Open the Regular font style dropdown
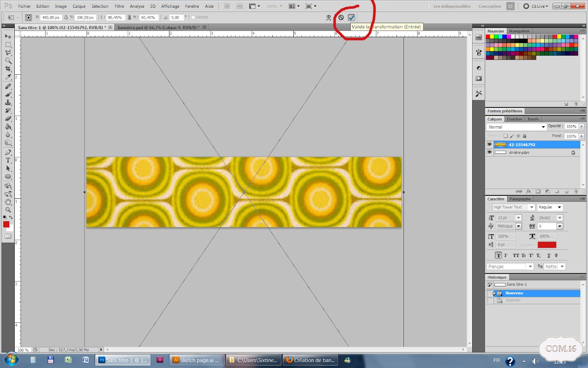Image resolution: width=588 pixels, height=368 pixels. (x=559, y=207)
